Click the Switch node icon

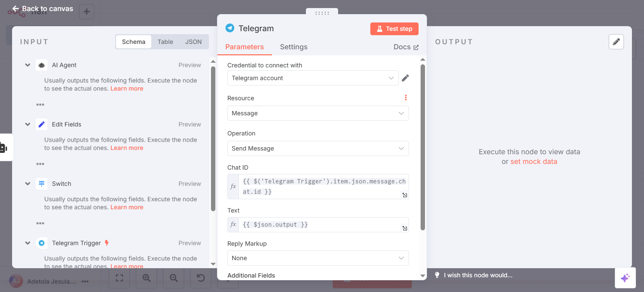(42, 184)
